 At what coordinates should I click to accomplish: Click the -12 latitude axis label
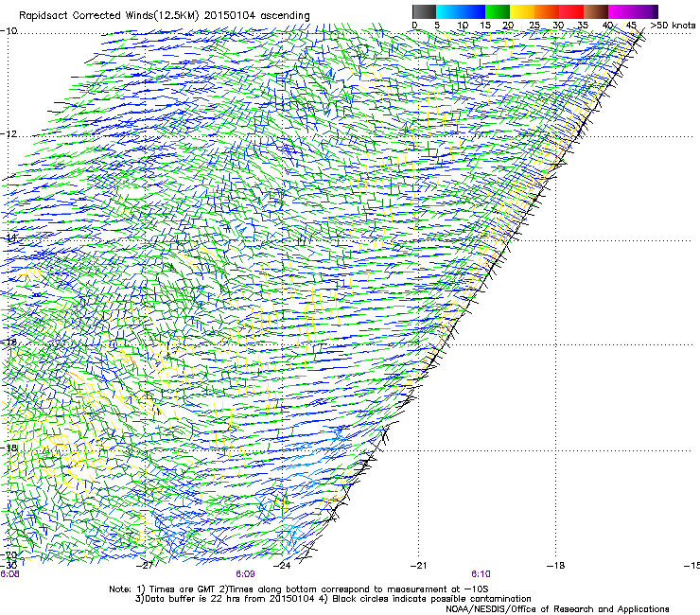pyautogui.click(x=9, y=133)
